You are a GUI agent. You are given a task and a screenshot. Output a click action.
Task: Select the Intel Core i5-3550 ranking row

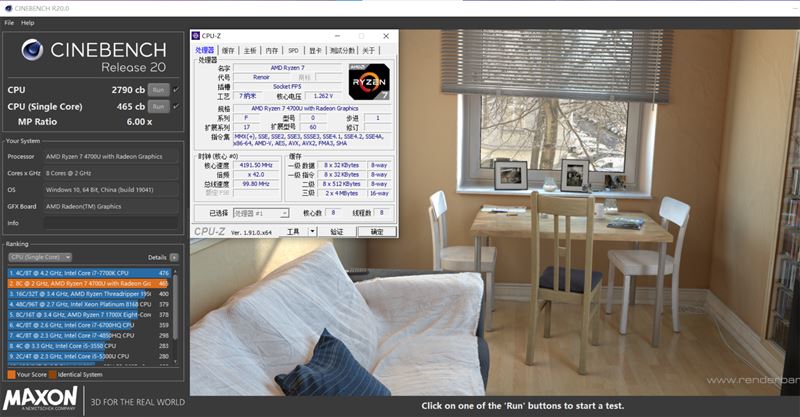(x=89, y=346)
